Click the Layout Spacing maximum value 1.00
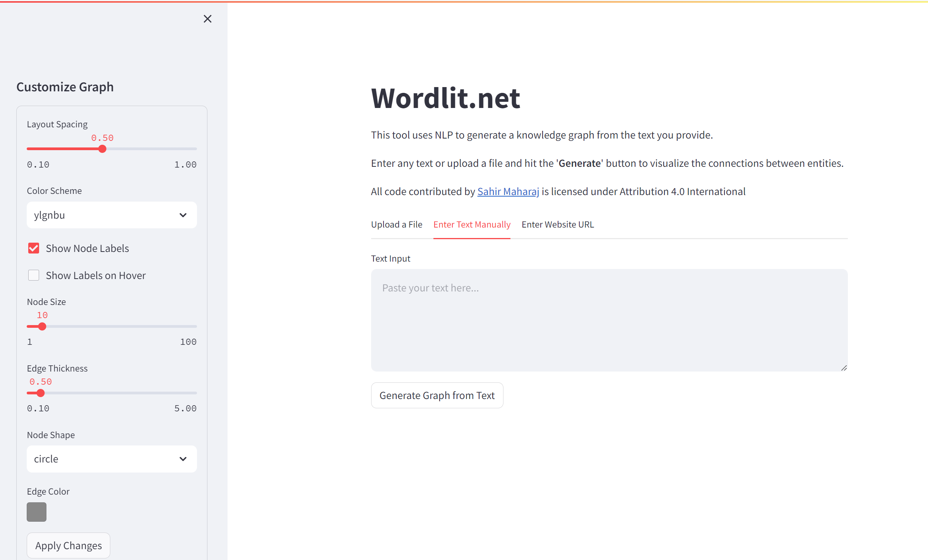The height and width of the screenshot is (560, 928). click(x=185, y=164)
